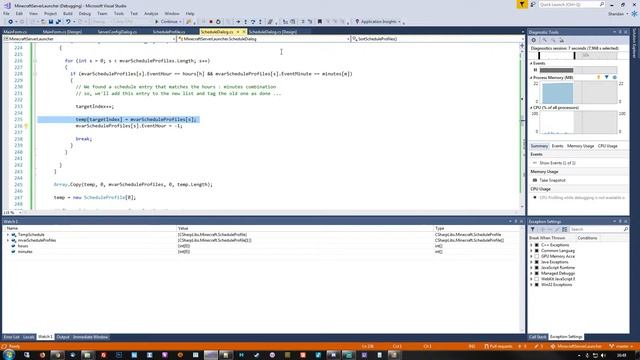Open the Locals tab
This screenshot has height=360, width=640.
click(29, 337)
